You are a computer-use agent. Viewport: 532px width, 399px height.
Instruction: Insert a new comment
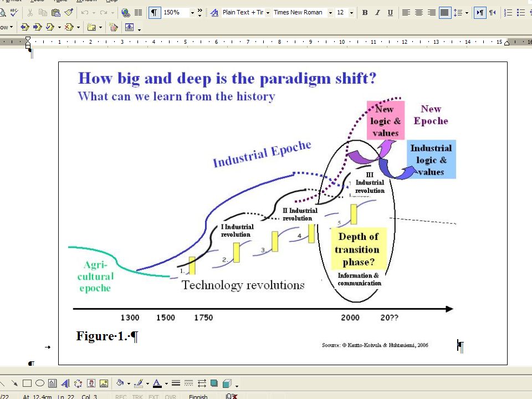[x=91, y=27]
